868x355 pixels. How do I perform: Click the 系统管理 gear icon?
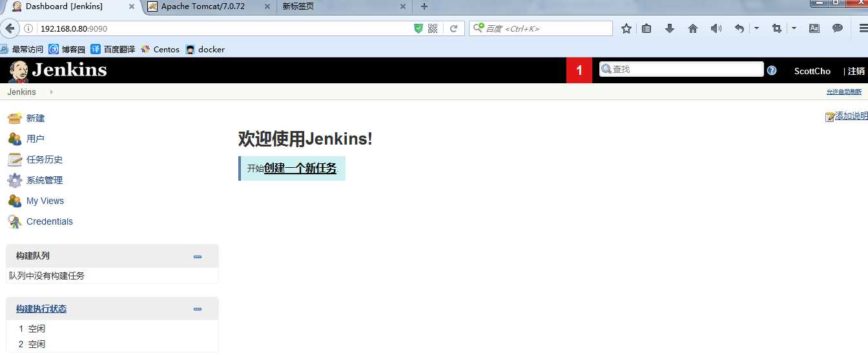[15, 180]
